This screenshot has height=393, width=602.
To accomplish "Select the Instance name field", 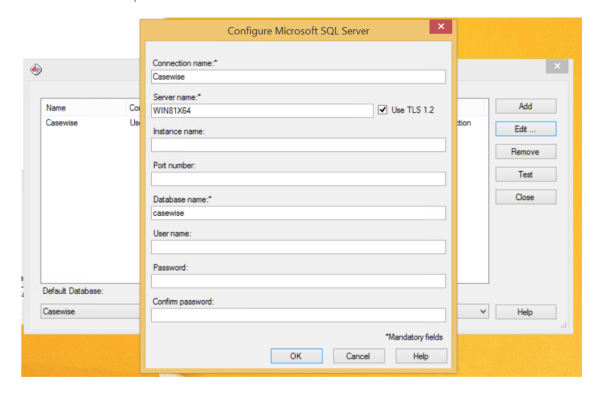I will (x=298, y=145).
